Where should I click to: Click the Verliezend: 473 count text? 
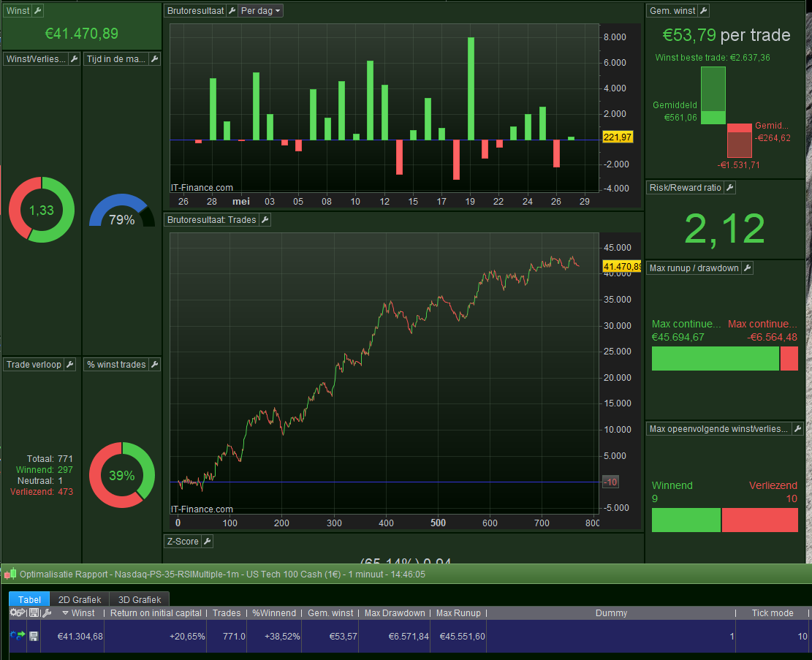point(42,492)
